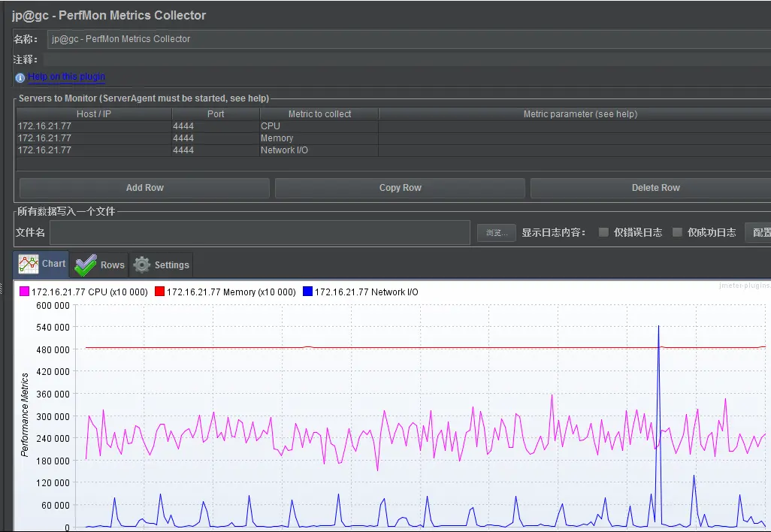
Task: Open the Help on this plugin link
Action: pyautogui.click(x=66, y=76)
